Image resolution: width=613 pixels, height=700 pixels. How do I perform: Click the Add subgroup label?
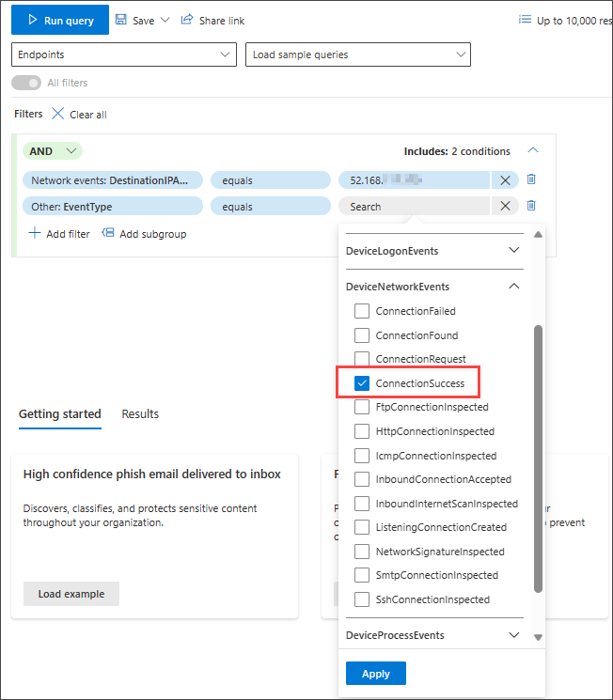pyautogui.click(x=153, y=234)
